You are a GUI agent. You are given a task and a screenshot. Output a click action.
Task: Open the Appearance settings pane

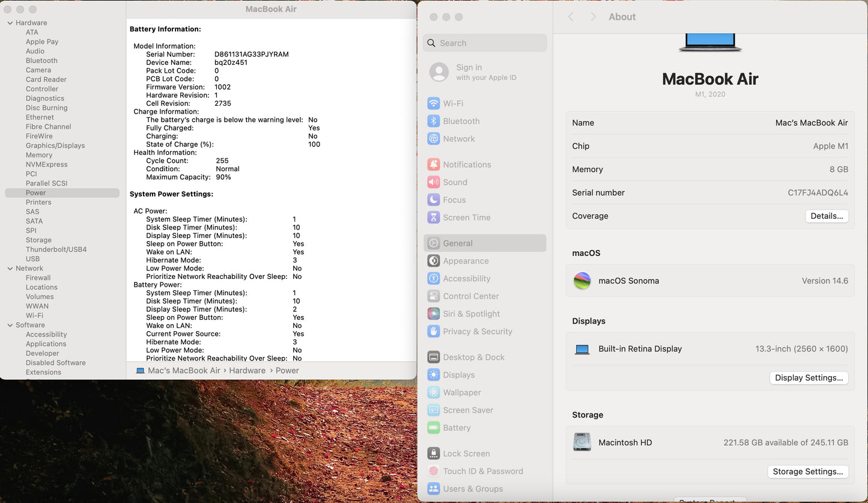[466, 261]
